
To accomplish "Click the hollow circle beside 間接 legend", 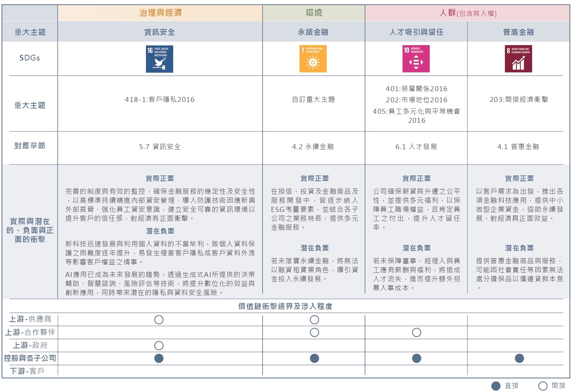I will coord(543,386).
